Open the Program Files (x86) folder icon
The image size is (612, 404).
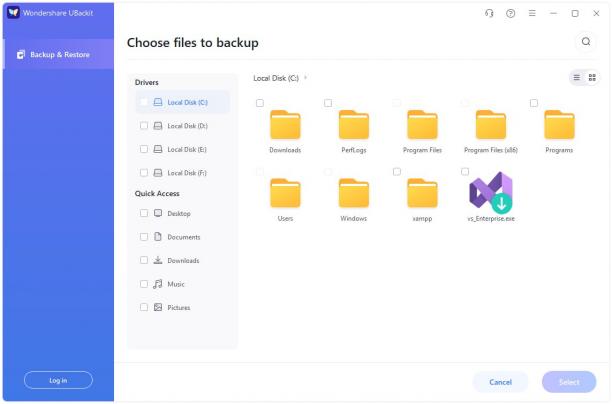[491, 125]
